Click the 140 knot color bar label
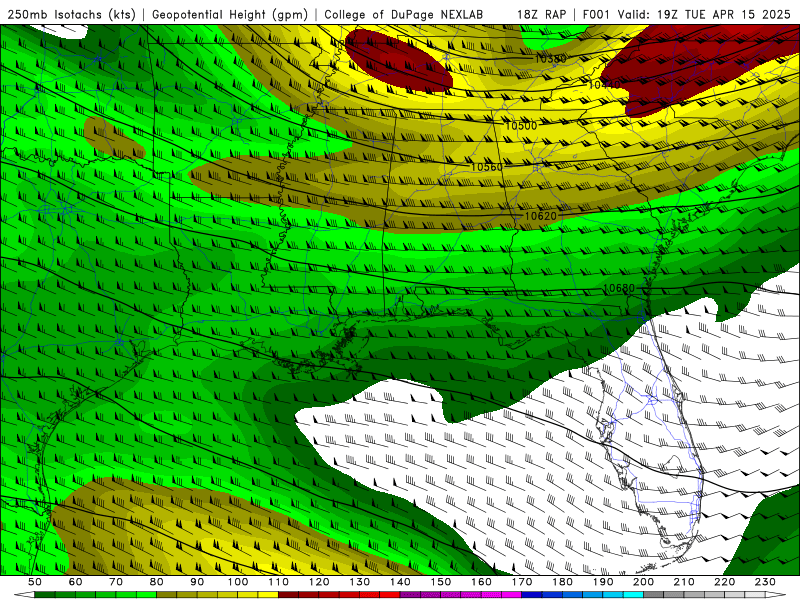The width and height of the screenshot is (800, 600). click(x=400, y=582)
